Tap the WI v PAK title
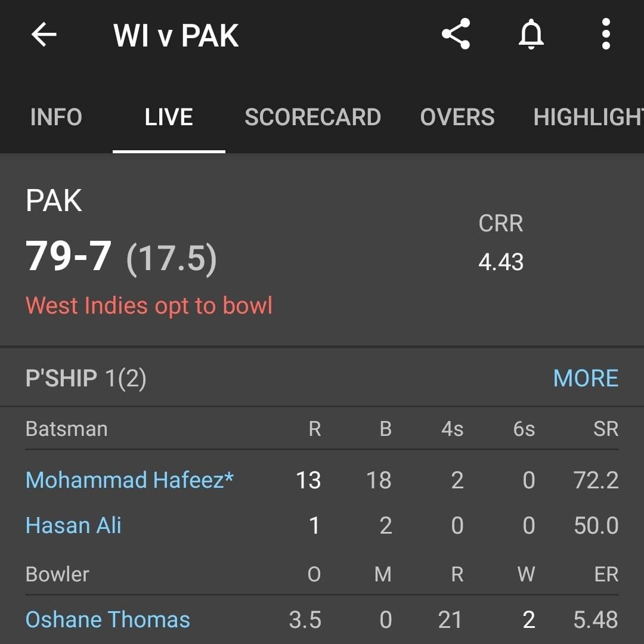The width and height of the screenshot is (644, 644). pyautogui.click(x=176, y=36)
